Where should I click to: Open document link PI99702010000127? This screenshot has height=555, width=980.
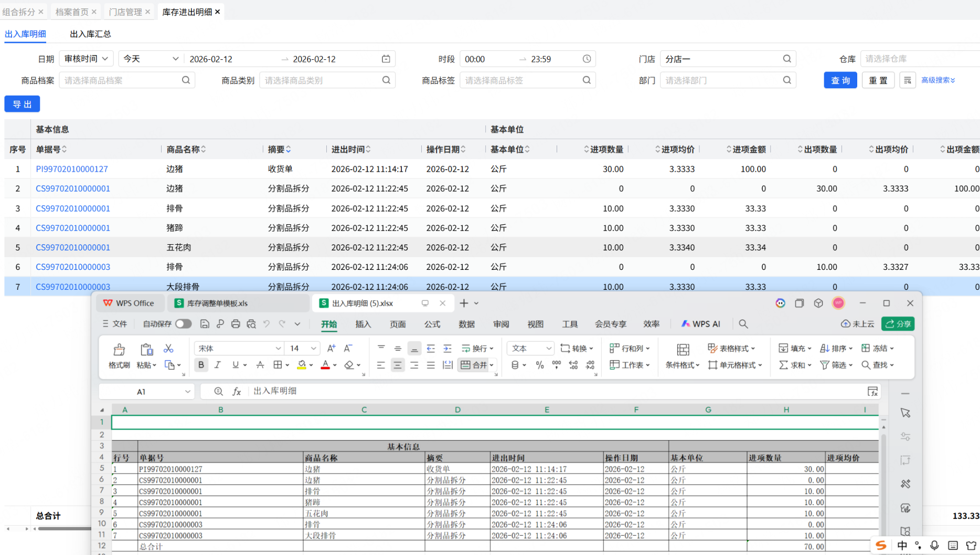[x=72, y=169]
